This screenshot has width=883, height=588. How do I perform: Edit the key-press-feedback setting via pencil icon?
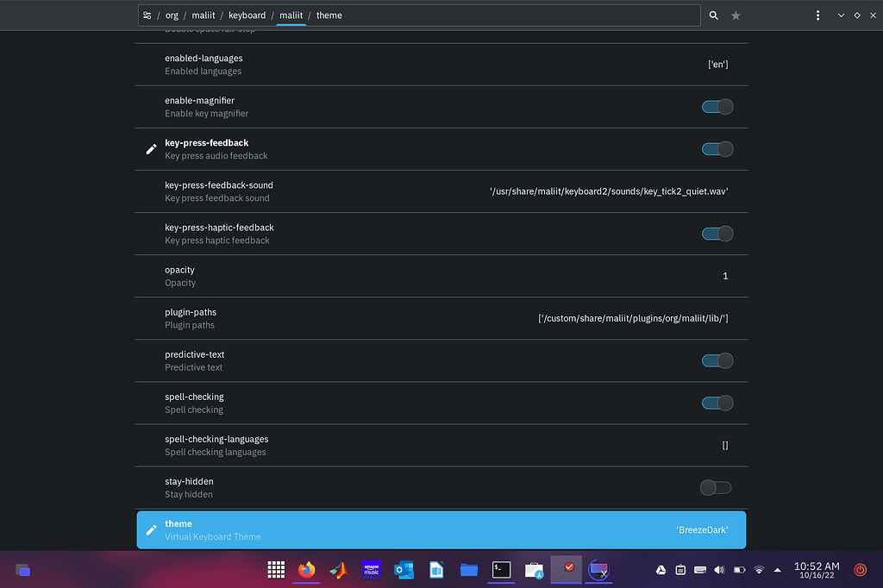149,148
